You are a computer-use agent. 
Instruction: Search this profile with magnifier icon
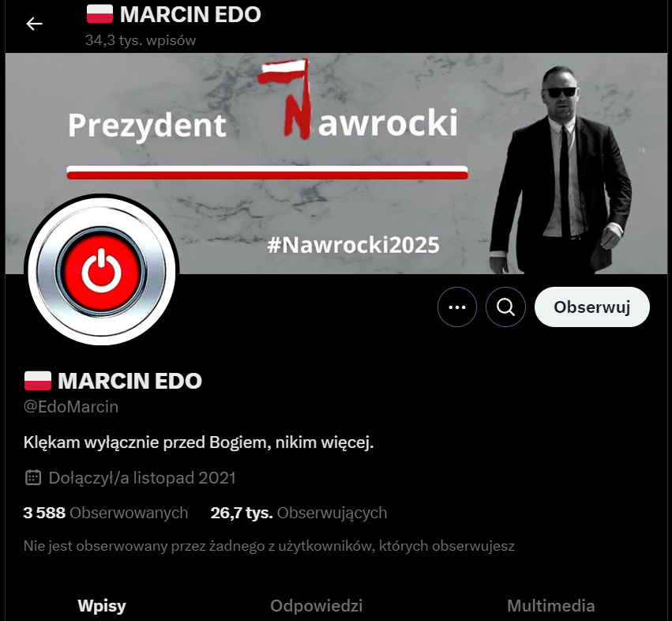(505, 307)
